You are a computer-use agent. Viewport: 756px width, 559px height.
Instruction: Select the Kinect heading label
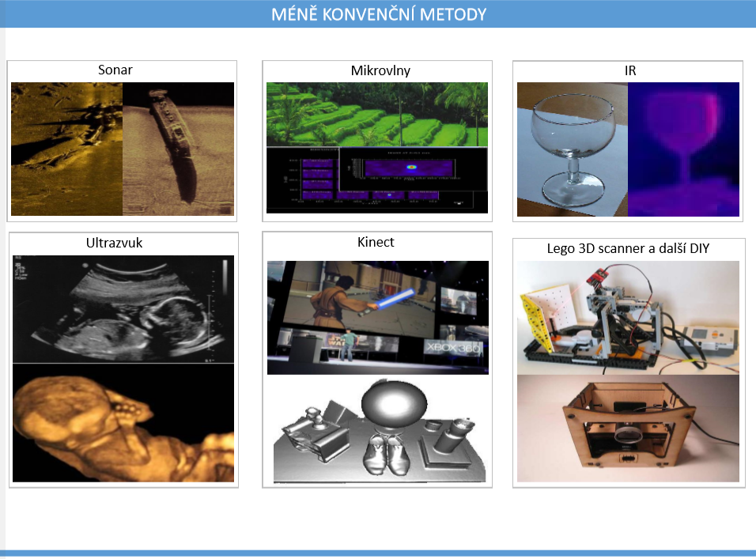pos(376,242)
